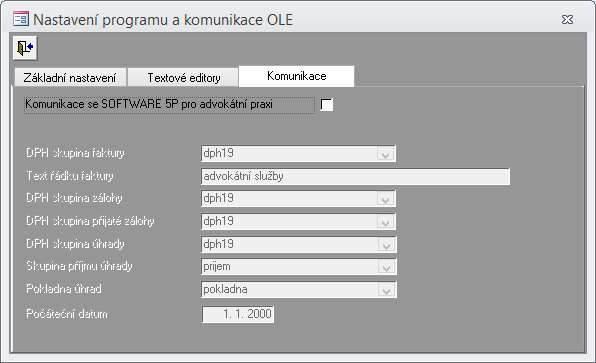Click the form icon in title bar
596x363 pixels.
tap(21, 19)
